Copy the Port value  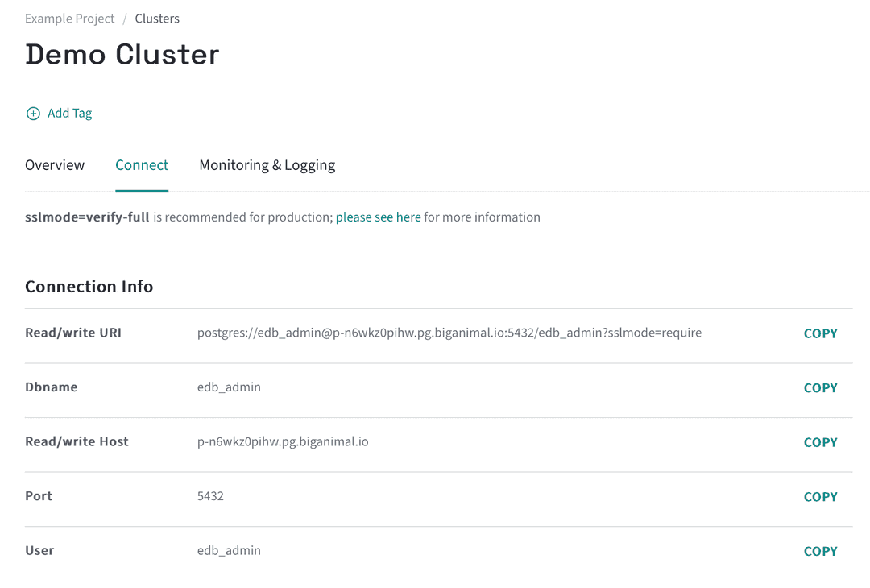click(820, 496)
